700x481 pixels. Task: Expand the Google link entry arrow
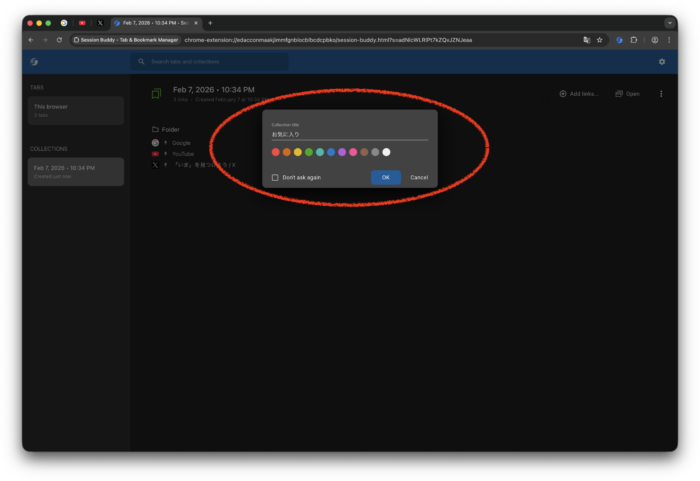[165, 143]
